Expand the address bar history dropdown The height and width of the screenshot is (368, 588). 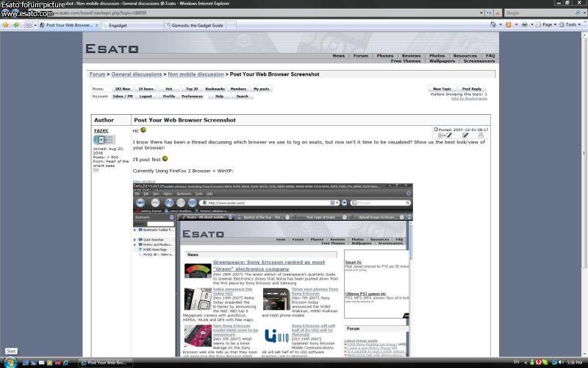coord(481,13)
